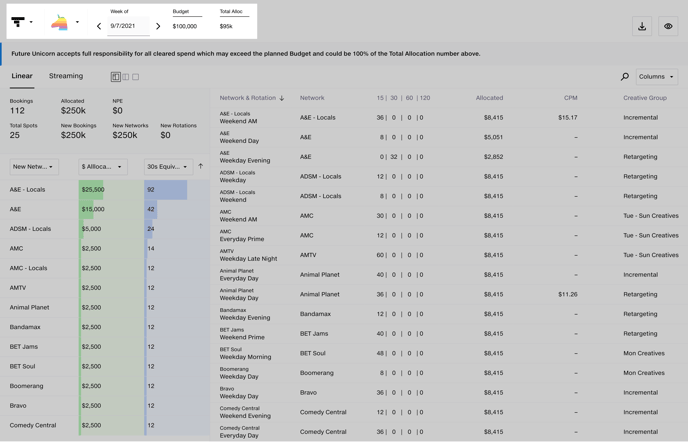The image size is (688, 442).
Task: Sort by Network & Rotation arrow
Action: coord(282,98)
